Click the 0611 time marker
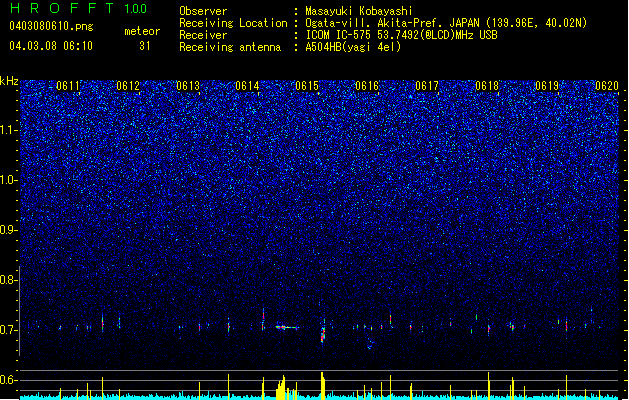Screen dimensions: 629x400 [68, 86]
